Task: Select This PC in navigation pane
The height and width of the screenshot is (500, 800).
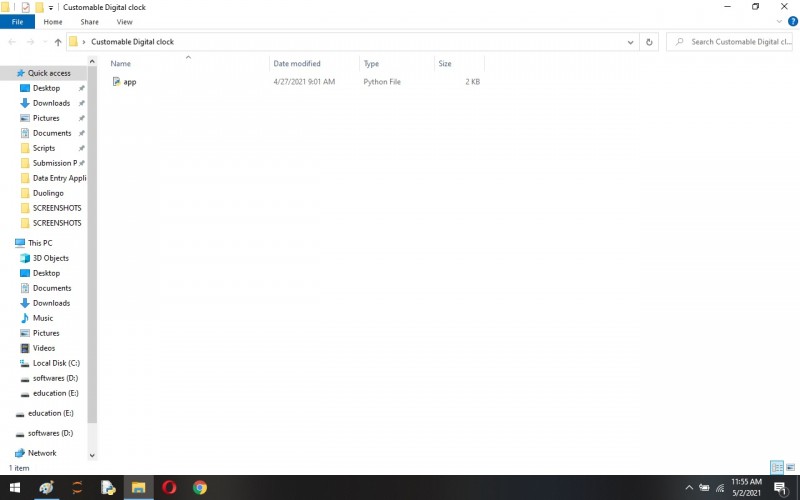Action: pos(40,243)
